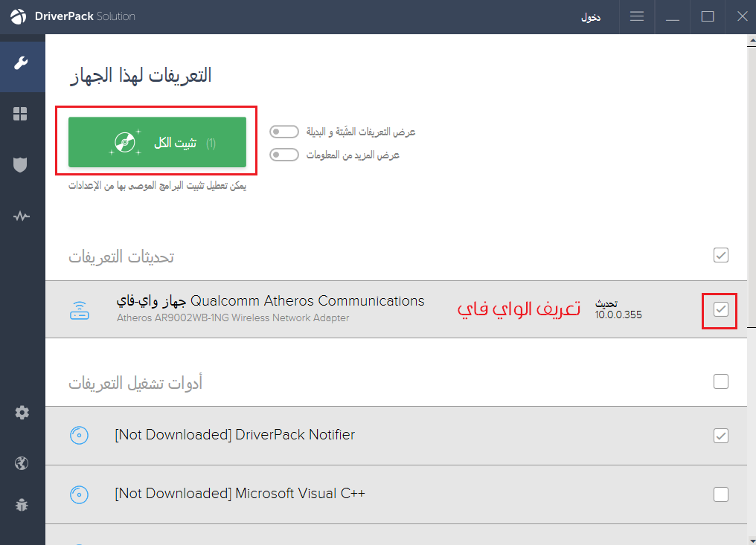Open settings gear in sidebar
Image resolution: width=756 pixels, height=545 pixels.
[22, 413]
